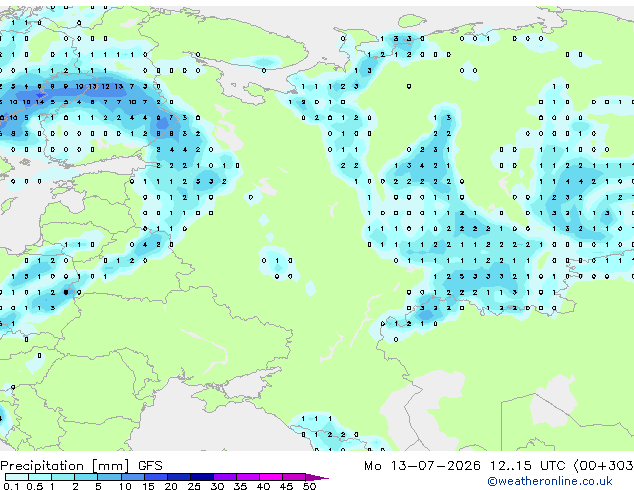
Task: Click the '45' legend scale label
Action: [x=286, y=486]
